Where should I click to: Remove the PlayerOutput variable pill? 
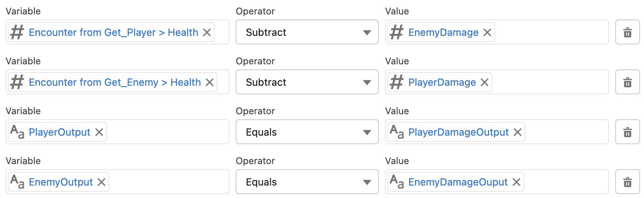[x=99, y=132]
